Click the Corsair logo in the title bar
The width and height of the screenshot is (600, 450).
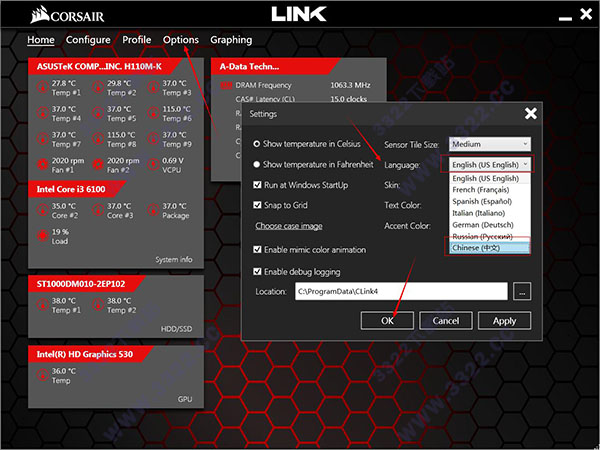tap(67, 15)
